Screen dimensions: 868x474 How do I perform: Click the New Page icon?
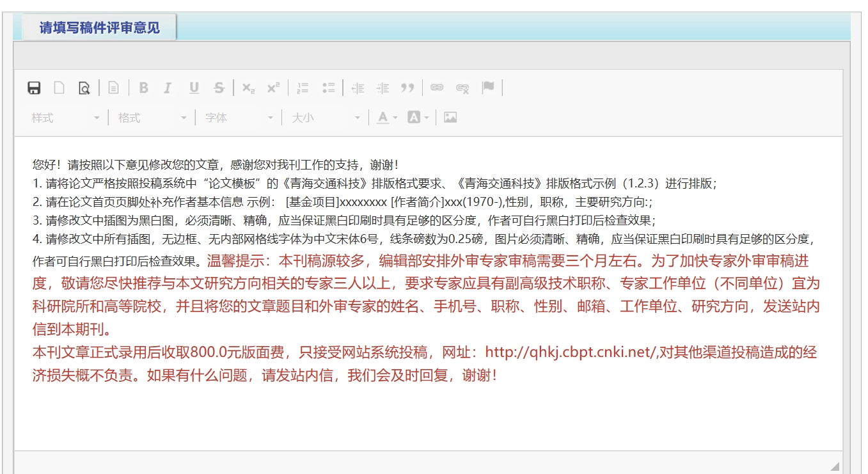[x=59, y=88]
